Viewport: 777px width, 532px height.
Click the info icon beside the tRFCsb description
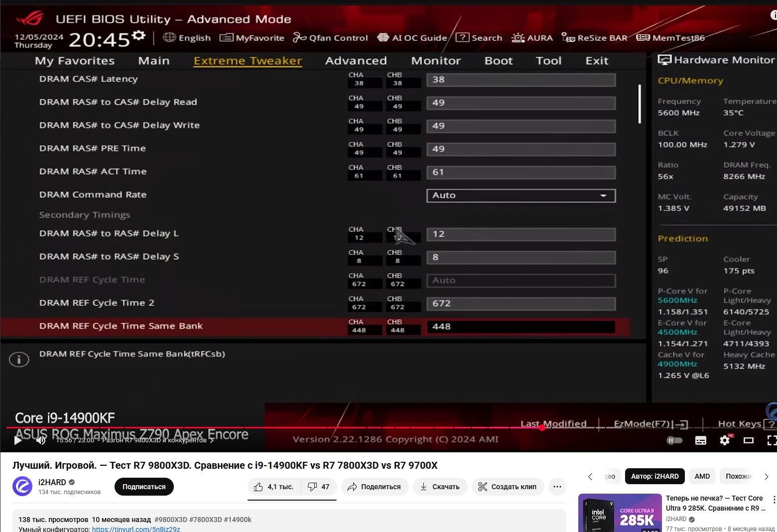pos(19,359)
